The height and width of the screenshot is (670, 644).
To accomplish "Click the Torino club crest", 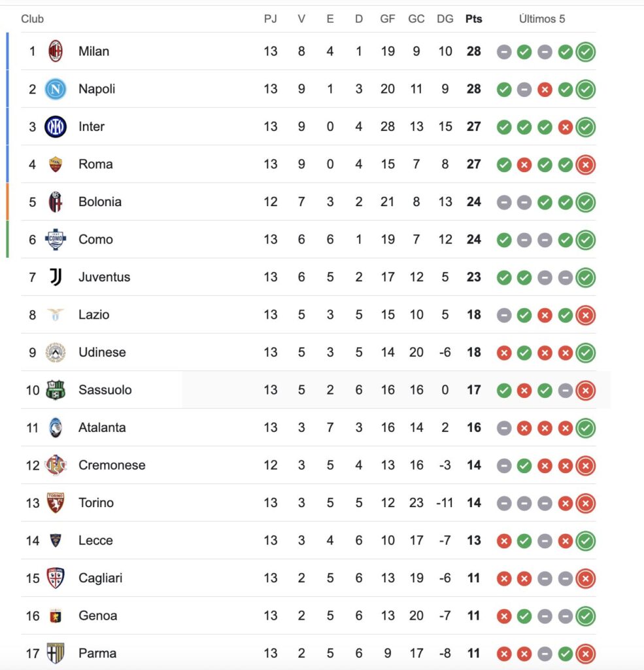I will click(56, 503).
